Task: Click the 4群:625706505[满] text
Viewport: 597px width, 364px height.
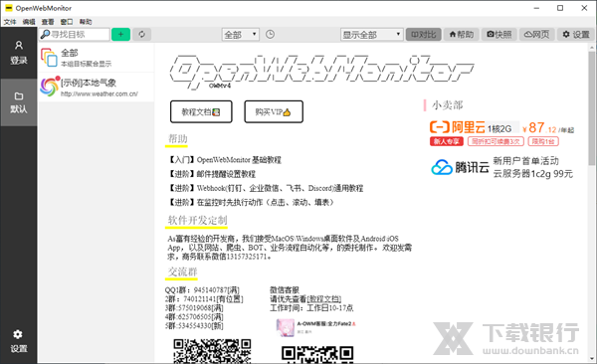Action: (x=194, y=317)
